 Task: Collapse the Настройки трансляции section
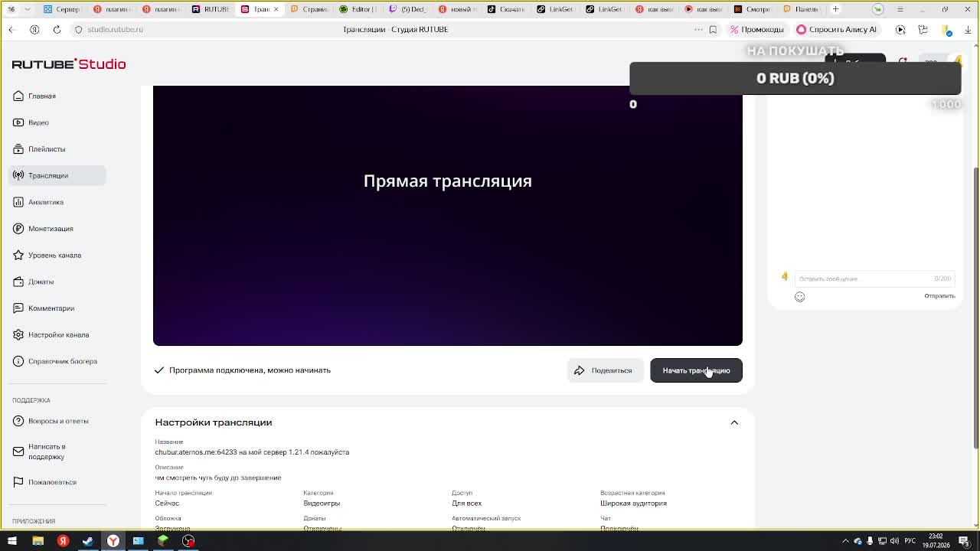(734, 422)
